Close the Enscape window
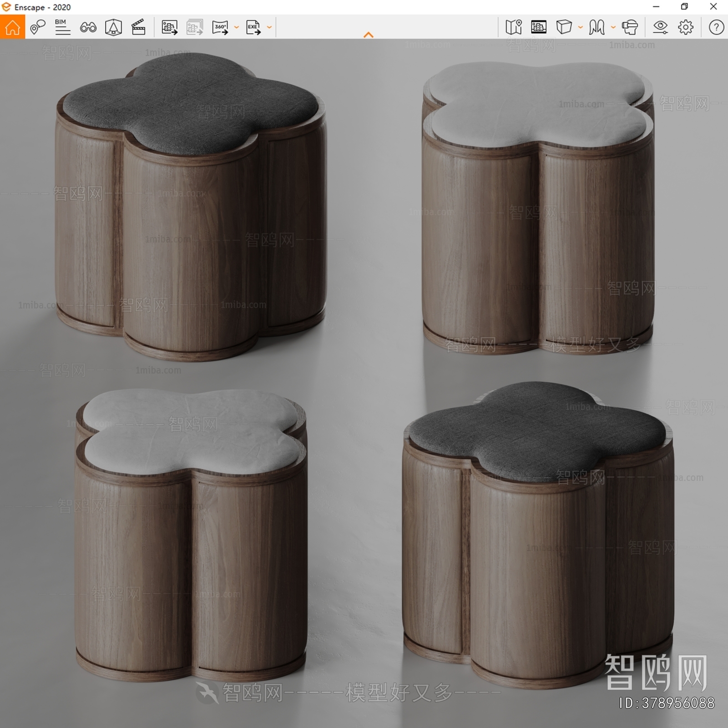The width and height of the screenshot is (728, 728). coord(713,7)
